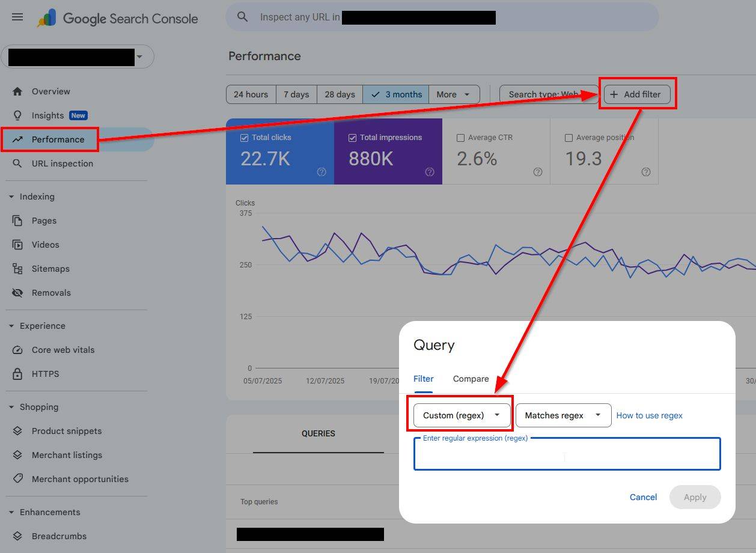Uncheck the Total clicks checkbox

click(244, 138)
